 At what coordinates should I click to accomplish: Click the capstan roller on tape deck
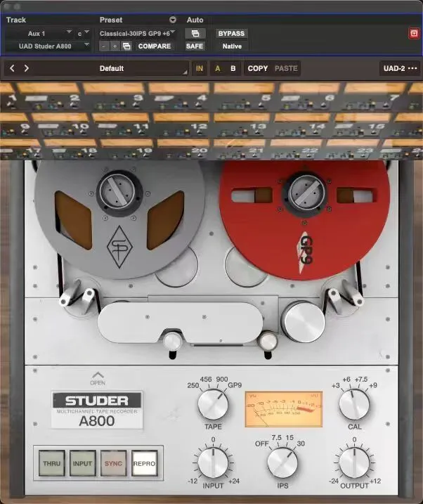click(303, 323)
